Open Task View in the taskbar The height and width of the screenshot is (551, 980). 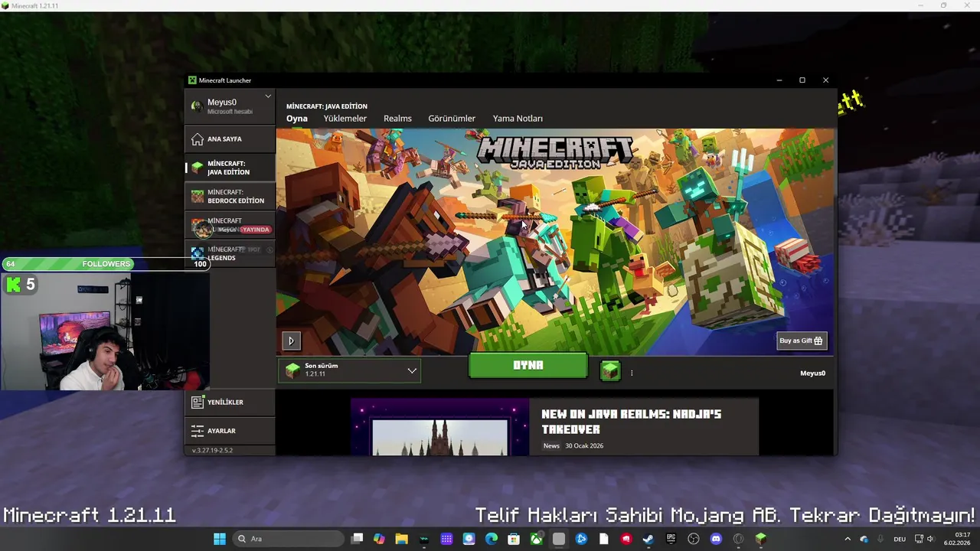pos(357,539)
